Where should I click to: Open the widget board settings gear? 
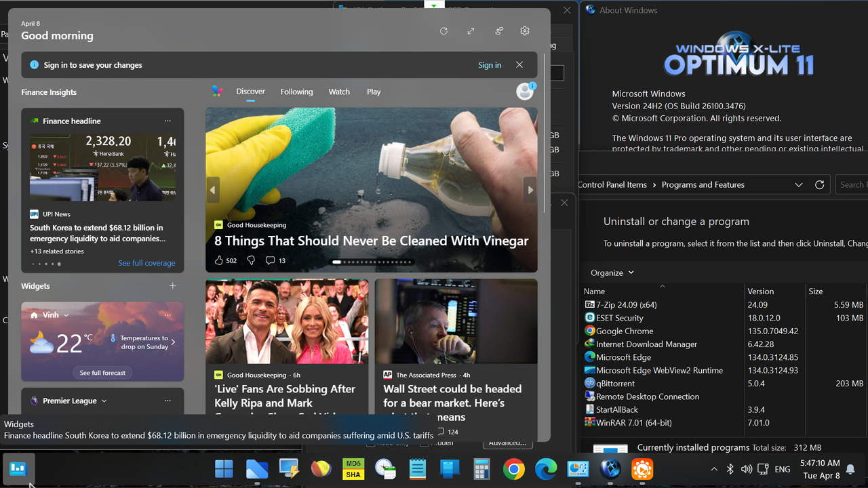[x=524, y=30]
